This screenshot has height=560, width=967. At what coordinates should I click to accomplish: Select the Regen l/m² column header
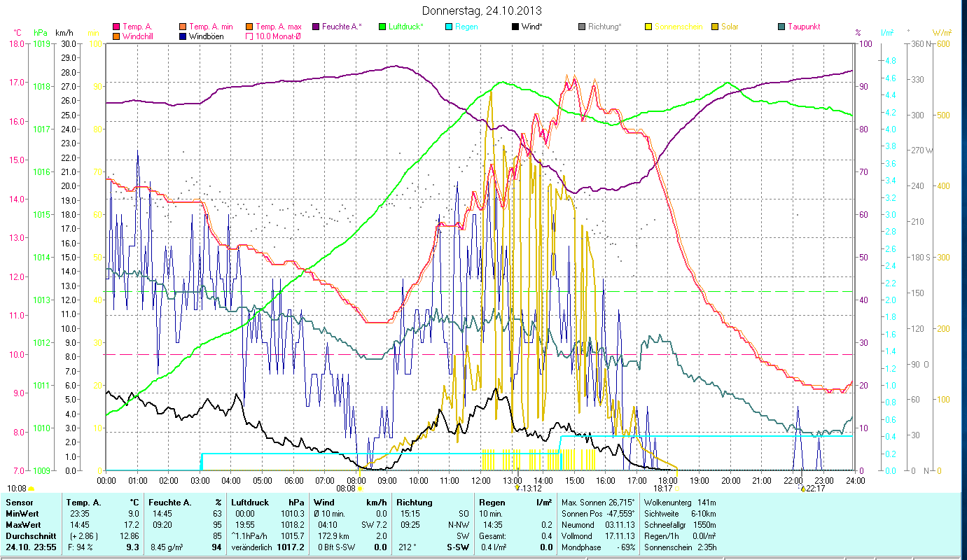coord(514,502)
